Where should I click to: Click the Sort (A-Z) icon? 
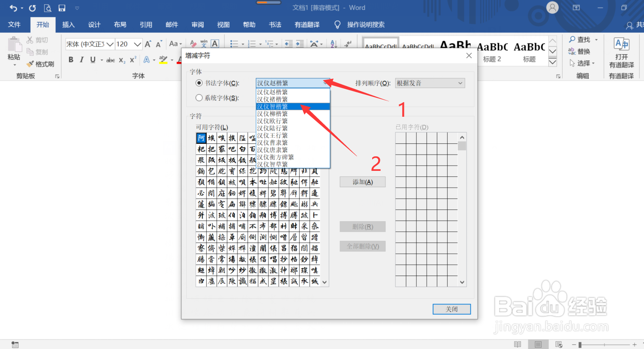click(334, 44)
